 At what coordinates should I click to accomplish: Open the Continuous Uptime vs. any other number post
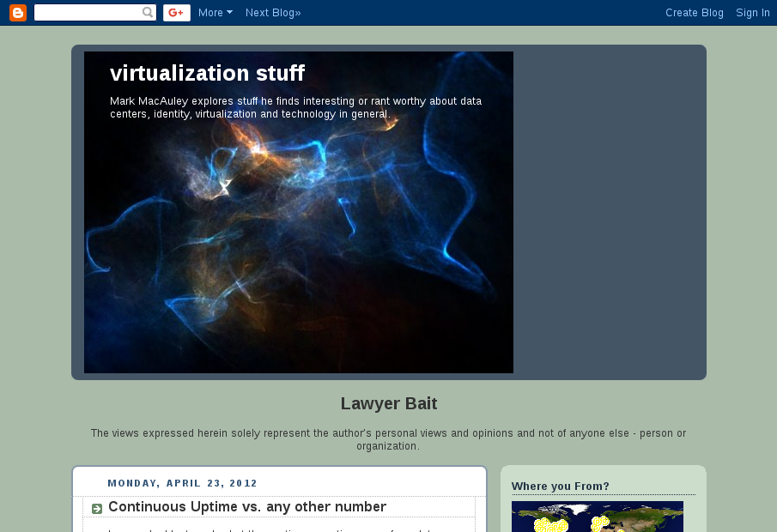pos(247,507)
